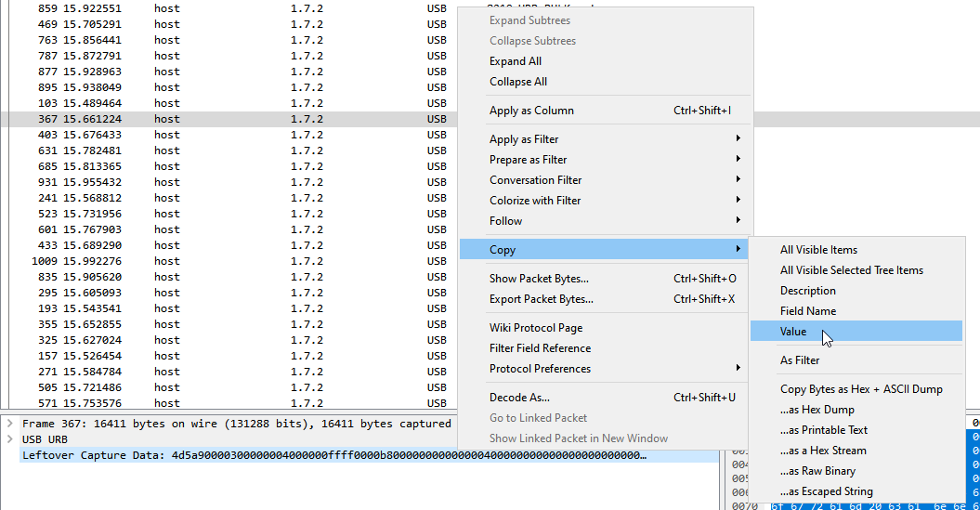Click Decode As menu item

(x=519, y=398)
